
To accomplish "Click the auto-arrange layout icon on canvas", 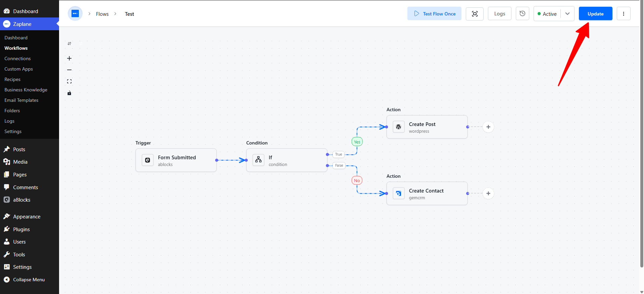I will tap(69, 44).
